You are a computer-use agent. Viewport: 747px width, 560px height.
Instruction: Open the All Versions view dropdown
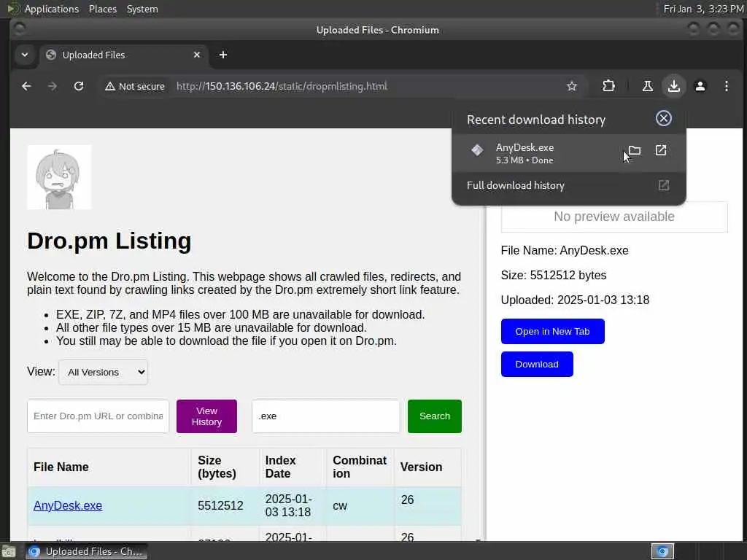(103, 373)
